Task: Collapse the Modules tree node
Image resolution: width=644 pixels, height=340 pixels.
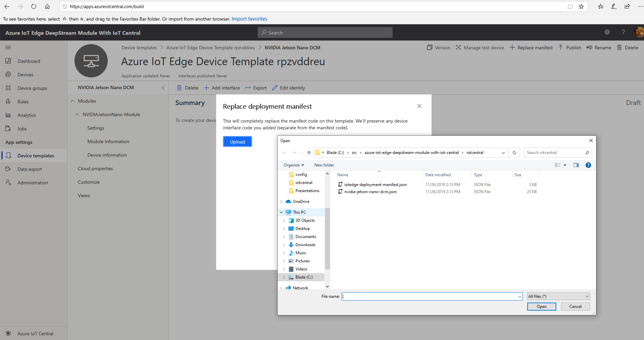Action: tap(73, 101)
